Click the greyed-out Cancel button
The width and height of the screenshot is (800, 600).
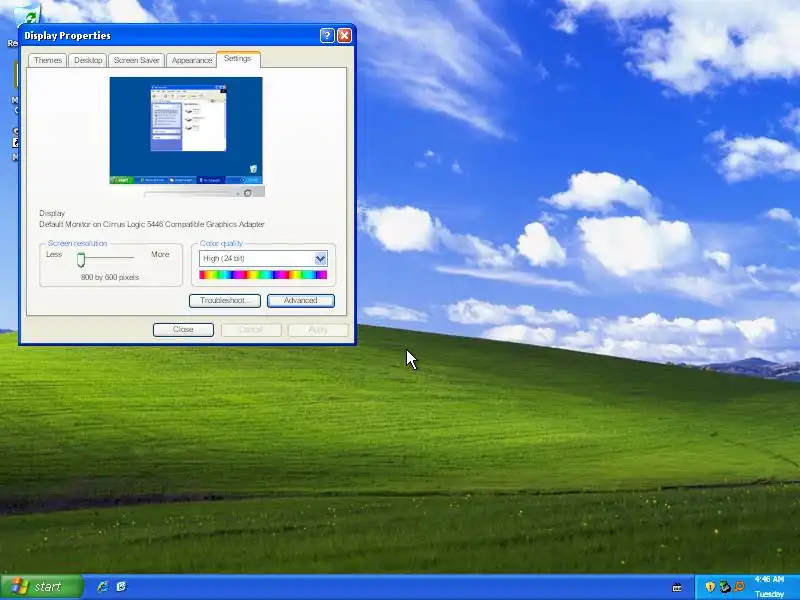[251, 330]
